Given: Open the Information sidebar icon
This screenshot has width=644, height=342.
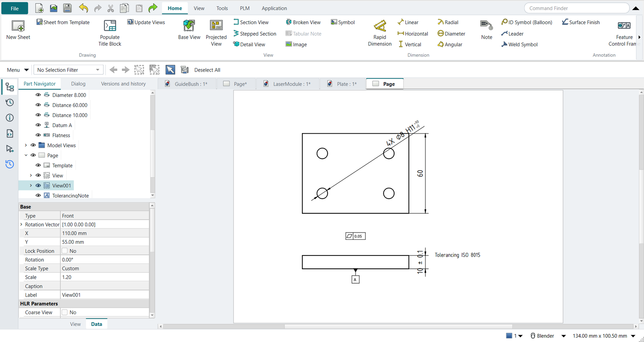Looking at the screenshot, I should (x=10, y=118).
